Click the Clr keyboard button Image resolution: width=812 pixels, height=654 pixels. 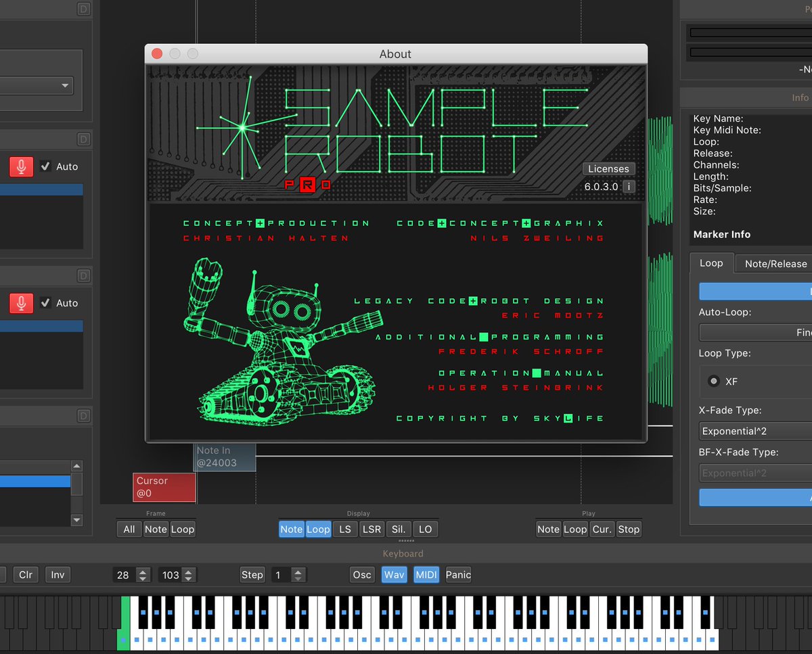26,575
